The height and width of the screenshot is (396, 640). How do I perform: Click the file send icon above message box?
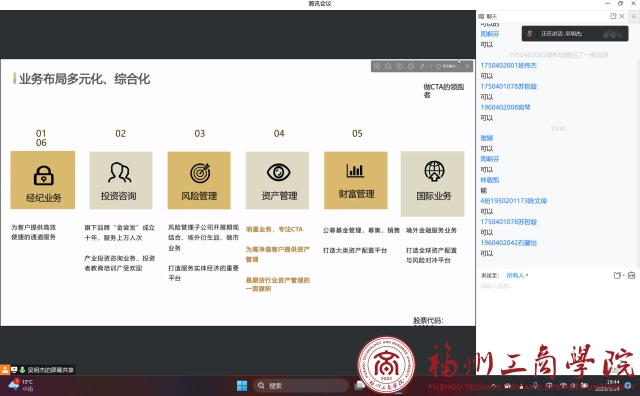(x=618, y=276)
